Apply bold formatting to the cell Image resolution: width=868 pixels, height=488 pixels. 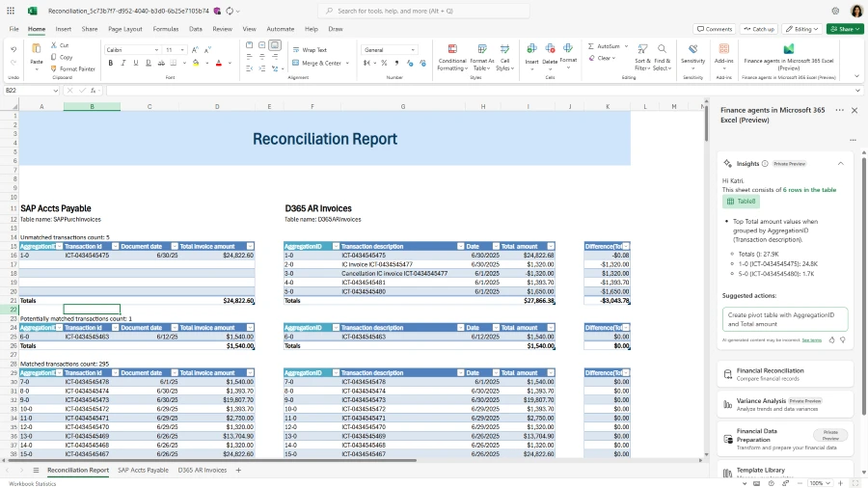(x=111, y=63)
